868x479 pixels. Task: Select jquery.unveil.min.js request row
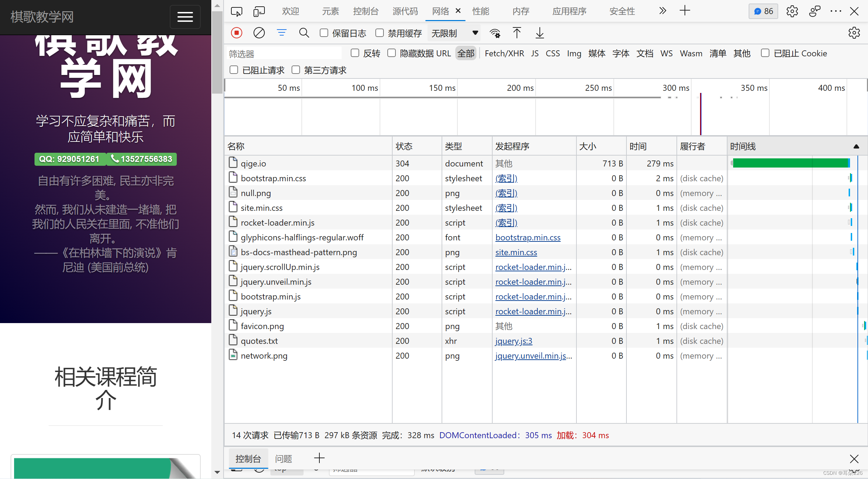546,282
